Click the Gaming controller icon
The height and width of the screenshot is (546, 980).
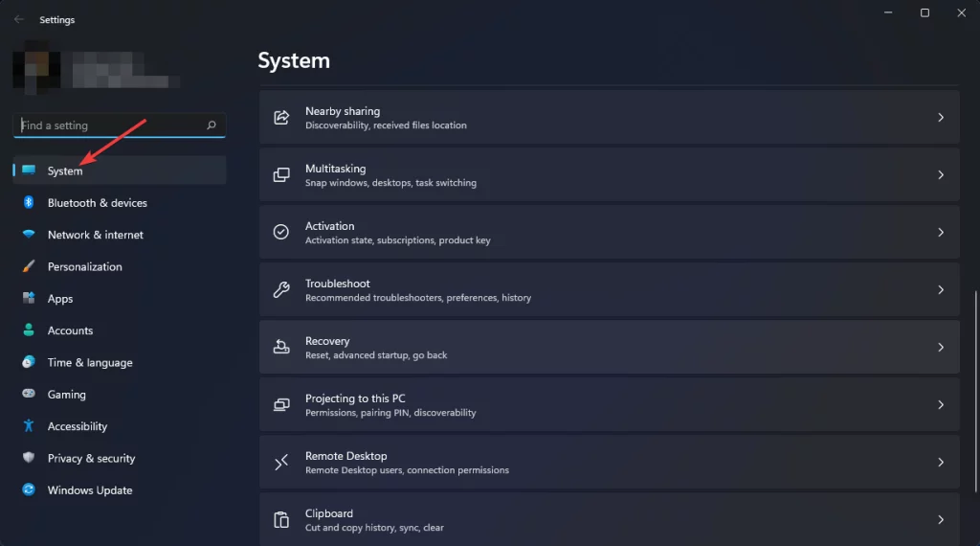[29, 394]
